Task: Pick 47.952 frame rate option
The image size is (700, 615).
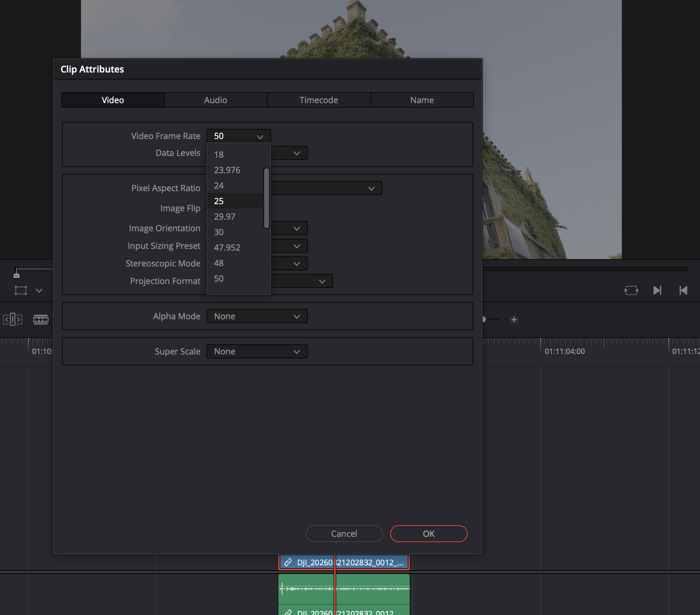Action: point(235,247)
